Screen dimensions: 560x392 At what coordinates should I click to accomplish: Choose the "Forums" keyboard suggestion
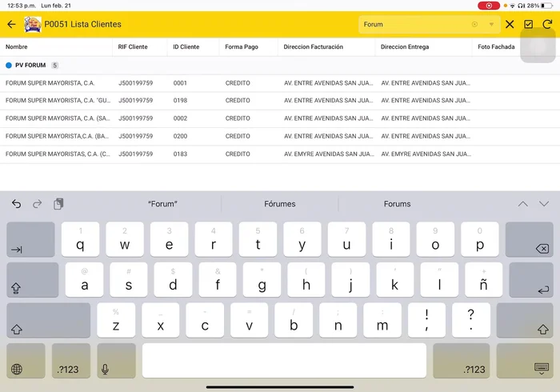(397, 204)
